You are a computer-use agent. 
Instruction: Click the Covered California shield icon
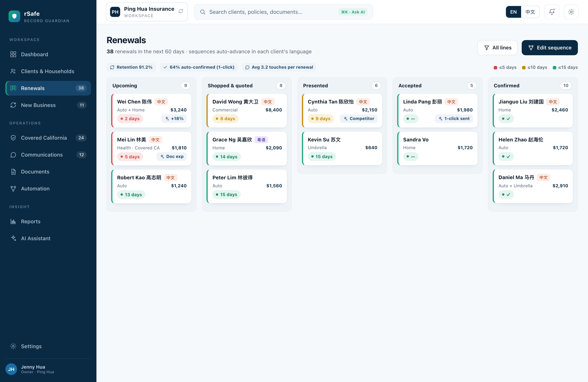13,138
